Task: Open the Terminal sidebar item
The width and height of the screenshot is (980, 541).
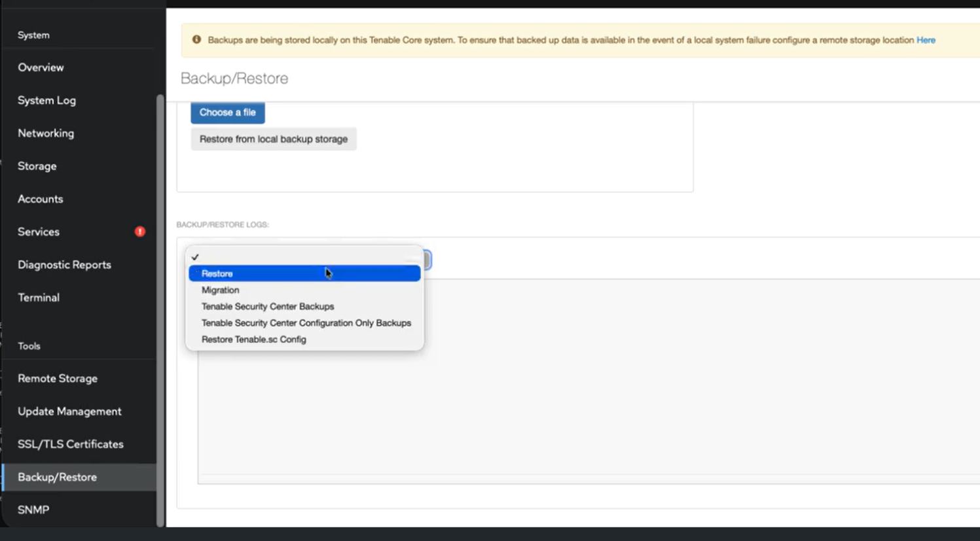Action: tap(39, 298)
